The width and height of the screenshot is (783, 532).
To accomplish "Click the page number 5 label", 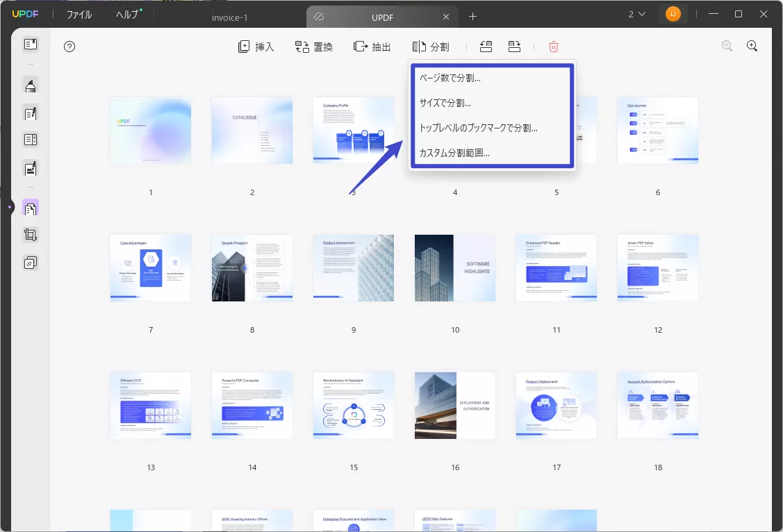I will pos(557,192).
